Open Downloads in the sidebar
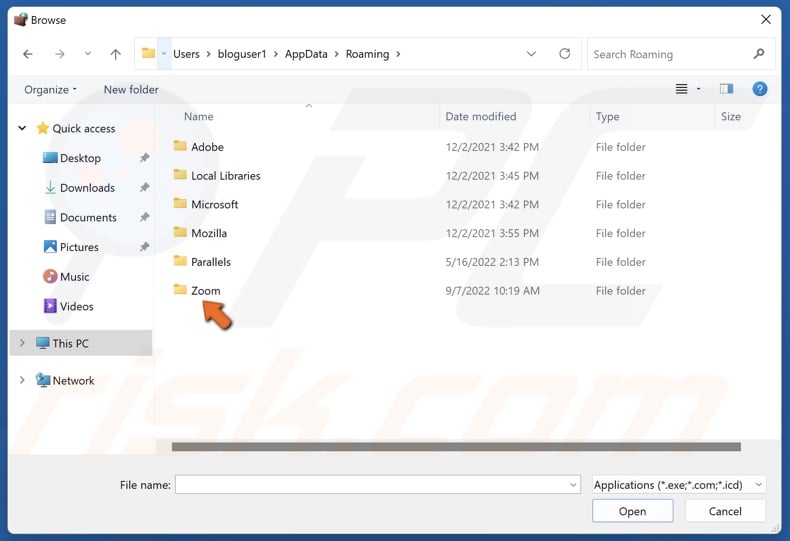 tap(87, 188)
